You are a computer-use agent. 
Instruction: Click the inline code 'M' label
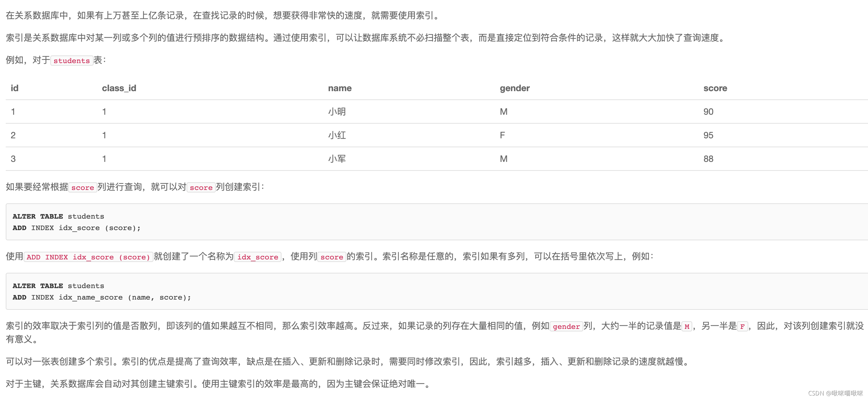(687, 326)
